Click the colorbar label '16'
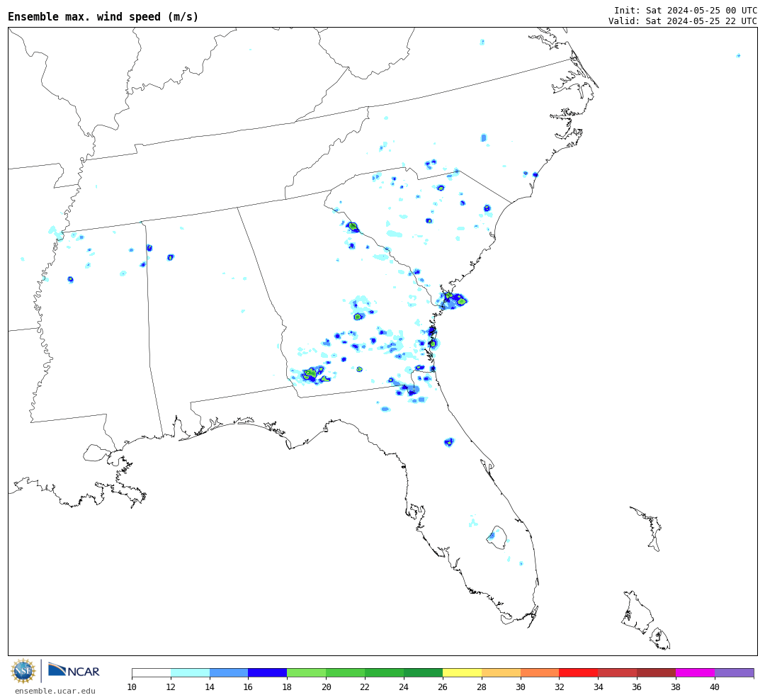This screenshot has height=700, width=765. (249, 687)
